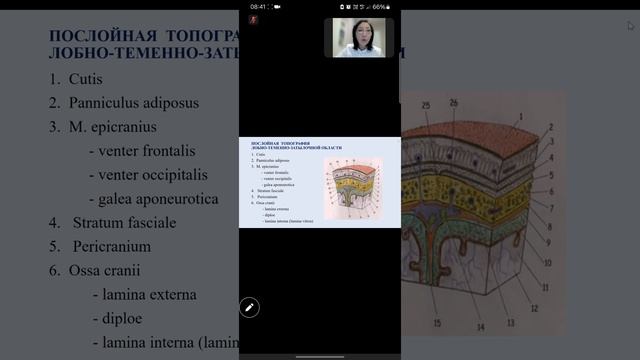Click the skull layers diagram on the shared slide
640x360 pixels.
tap(353, 188)
